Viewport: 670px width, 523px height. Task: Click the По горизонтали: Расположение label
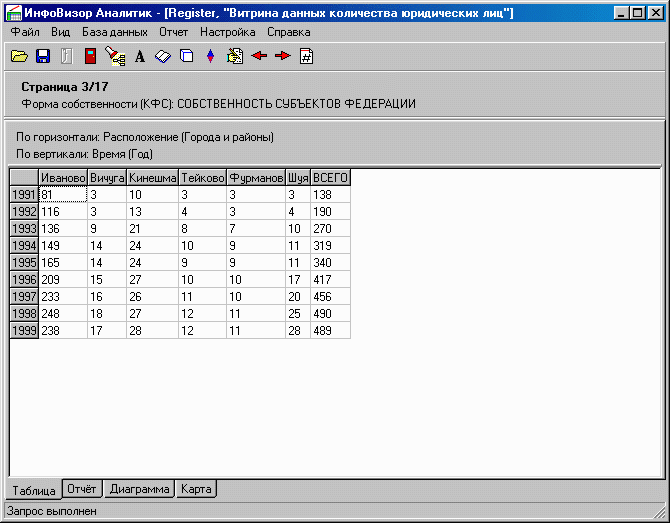[x=145, y=137]
